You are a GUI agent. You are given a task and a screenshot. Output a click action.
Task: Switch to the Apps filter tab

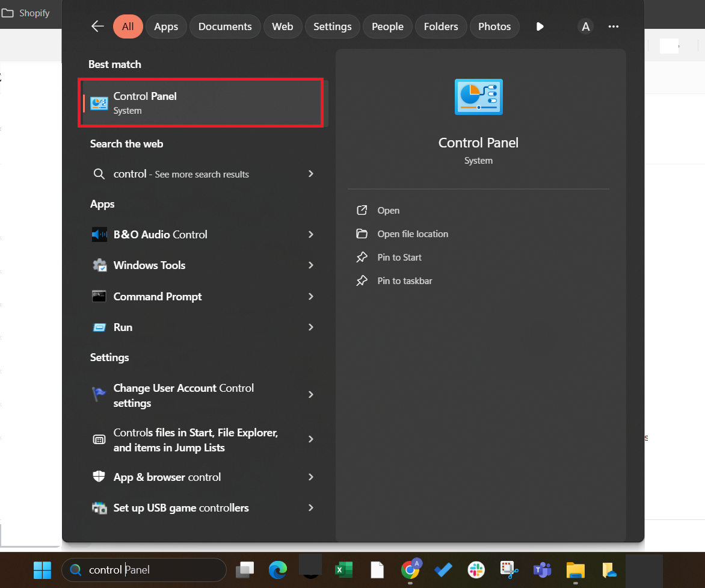166,26
